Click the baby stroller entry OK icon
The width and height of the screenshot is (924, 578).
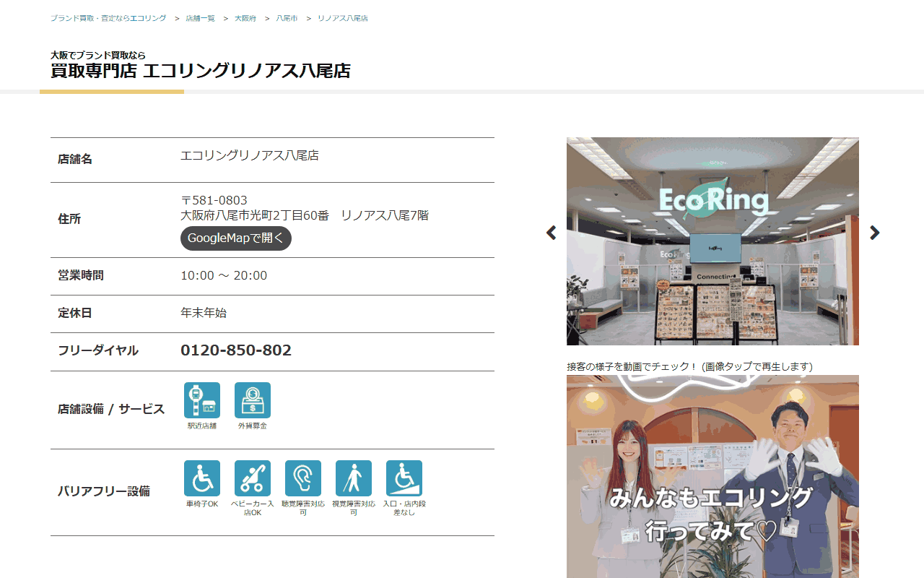coord(253,478)
